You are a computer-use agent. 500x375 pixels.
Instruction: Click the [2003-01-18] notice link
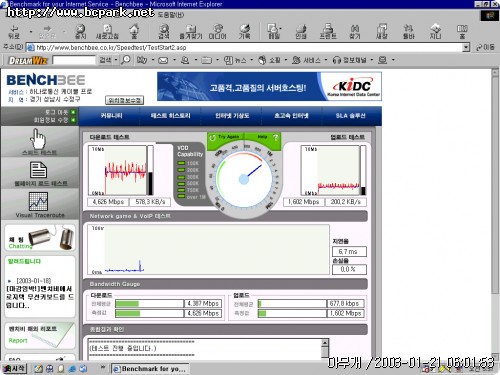click(34, 281)
